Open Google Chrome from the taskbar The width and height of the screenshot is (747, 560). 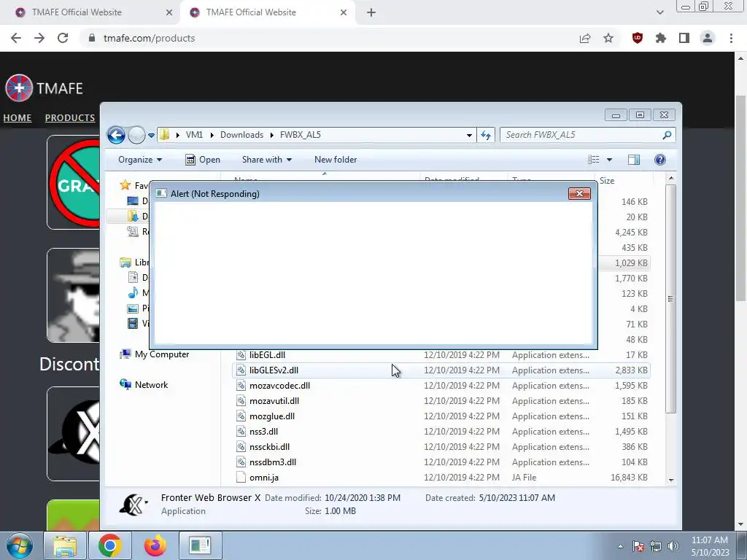(110, 545)
